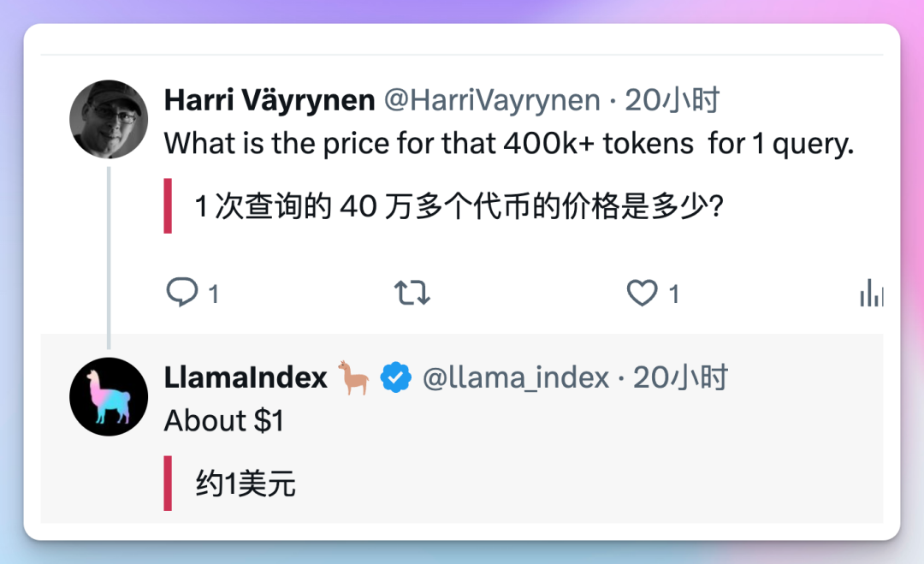This screenshot has height=564, width=924.
Task: Retweet Harri Väyrynen's post
Action: (x=412, y=293)
